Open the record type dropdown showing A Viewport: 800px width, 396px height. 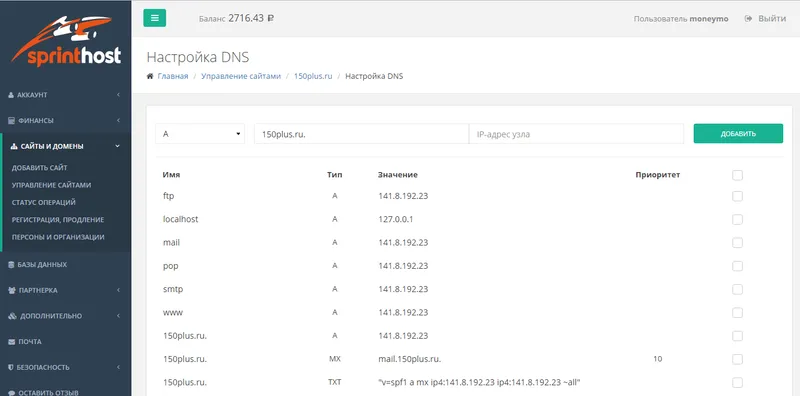point(200,134)
